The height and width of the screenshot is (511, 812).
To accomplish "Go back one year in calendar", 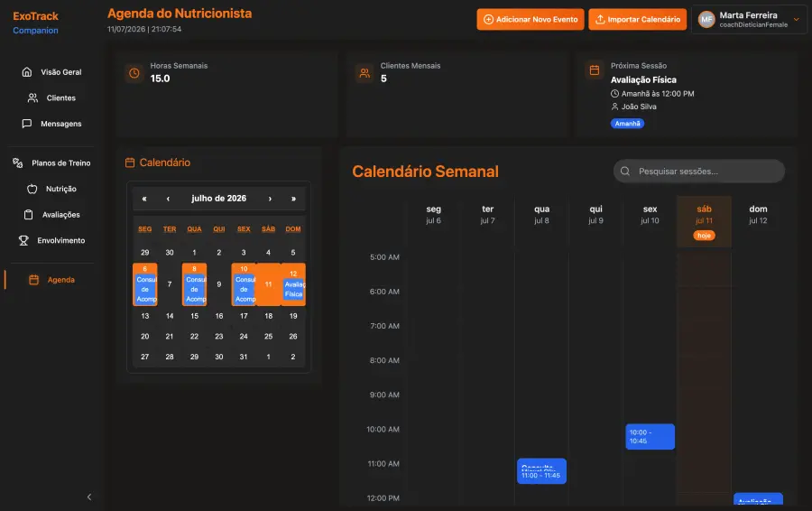I will coord(144,199).
